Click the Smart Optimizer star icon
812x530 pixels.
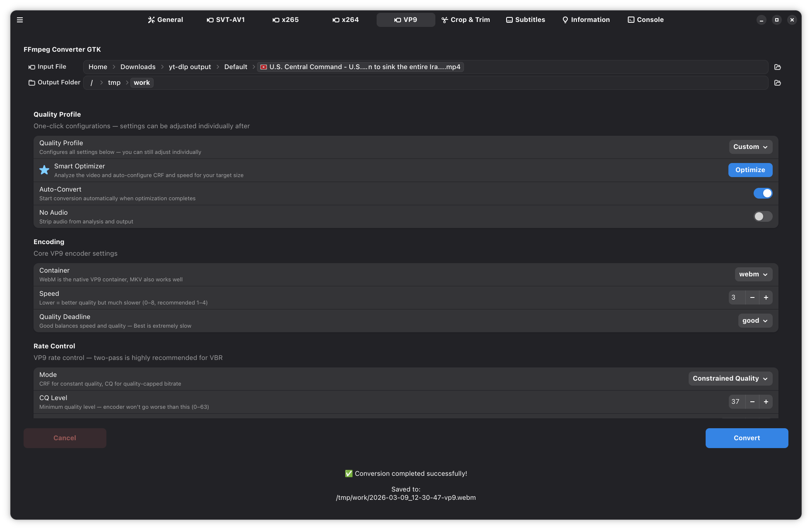44,170
